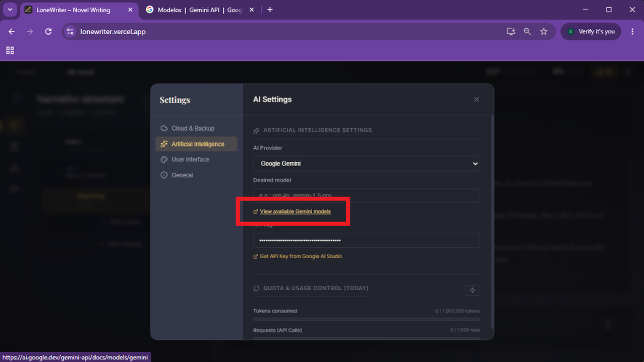644x362 pixels.
Task: Close the LoneWriter browser tab
Action: (x=130, y=10)
